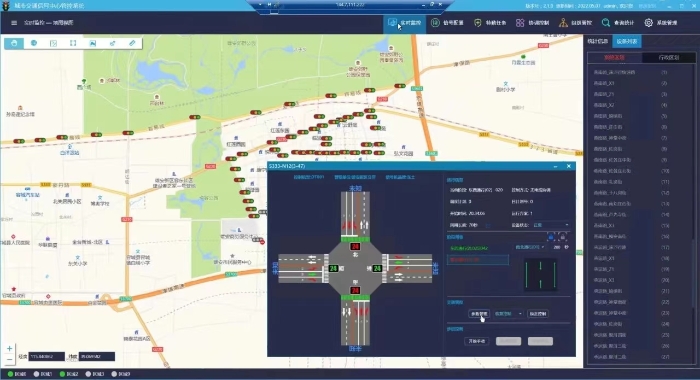This screenshot has width=700, height=380.
Task: Activate the fullscreen map tool
Action: [x=73, y=43]
